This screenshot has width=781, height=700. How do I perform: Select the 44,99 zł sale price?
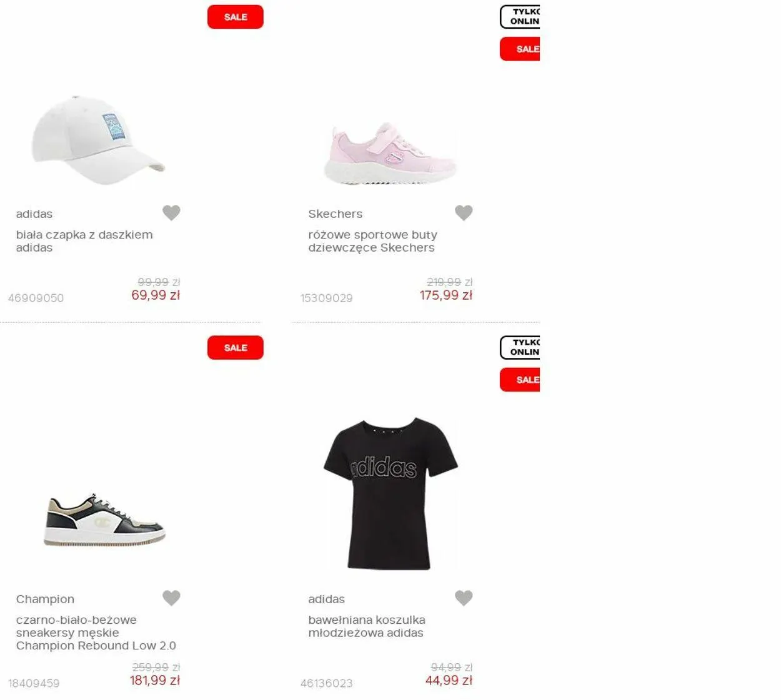coord(449,681)
